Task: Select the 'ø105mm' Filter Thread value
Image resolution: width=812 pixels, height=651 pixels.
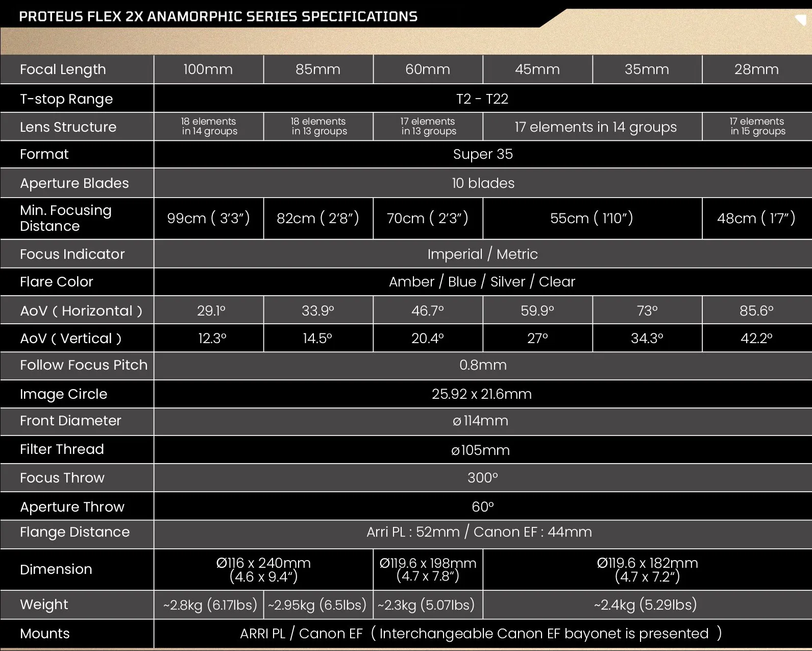Action: click(480, 450)
